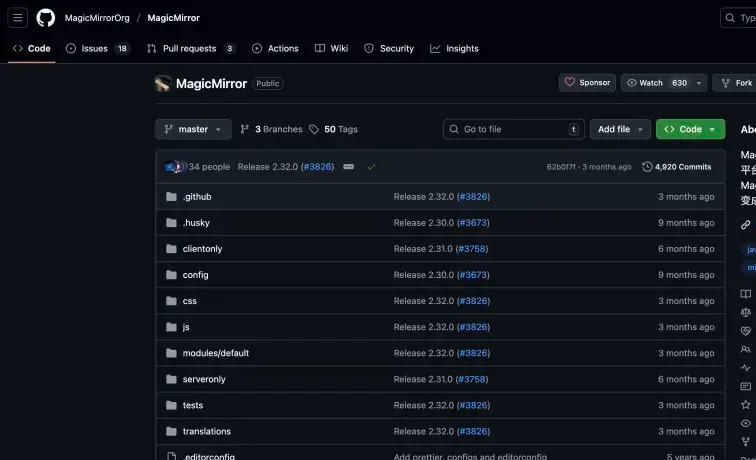Expand the green Code dropdown
The image size is (756, 460).
click(x=690, y=129)
